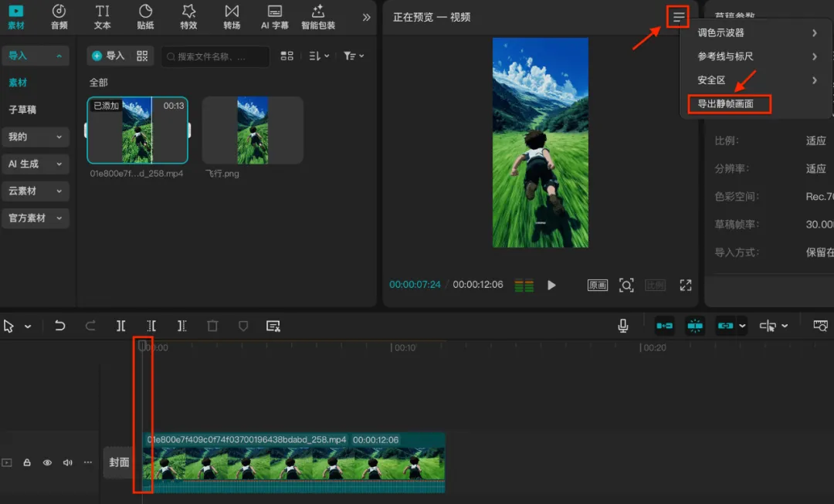Click the subtitle removal toolbar icon
The height and width of the screenshot is (504, 834).
[x=273, y=326]
